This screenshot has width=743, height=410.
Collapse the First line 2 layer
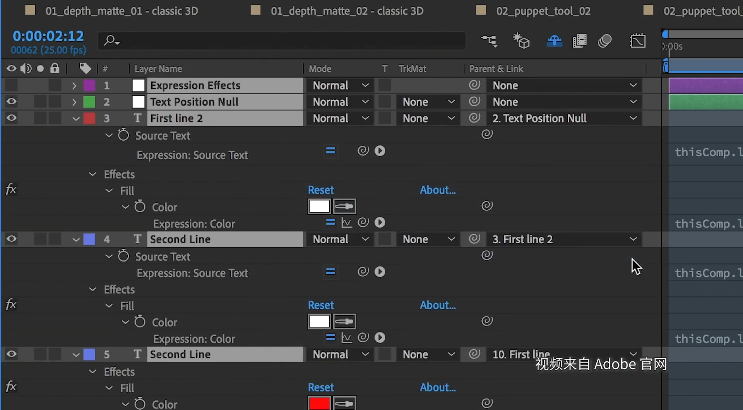[x=76, y=118]
